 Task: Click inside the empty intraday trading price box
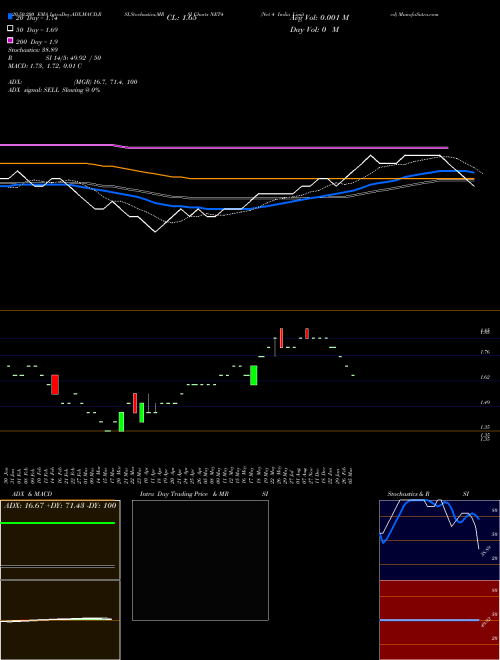coord(200,560)
